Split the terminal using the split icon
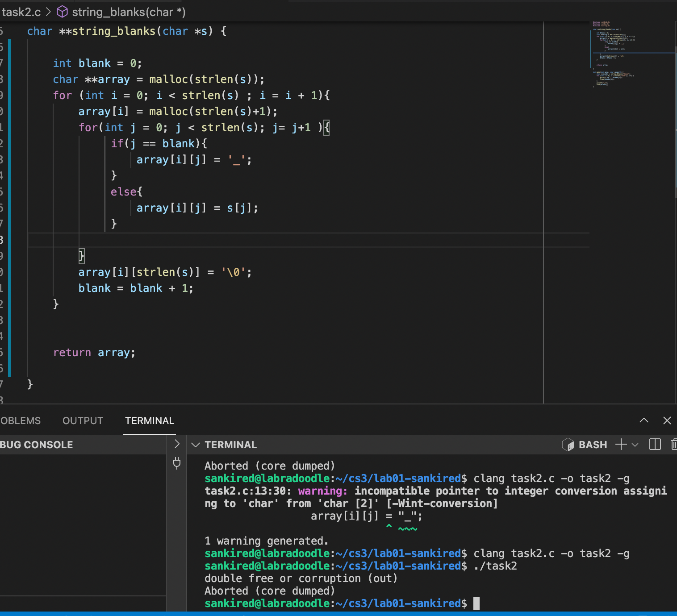This screenshot has height=616, width=677. tap(655, 444)
